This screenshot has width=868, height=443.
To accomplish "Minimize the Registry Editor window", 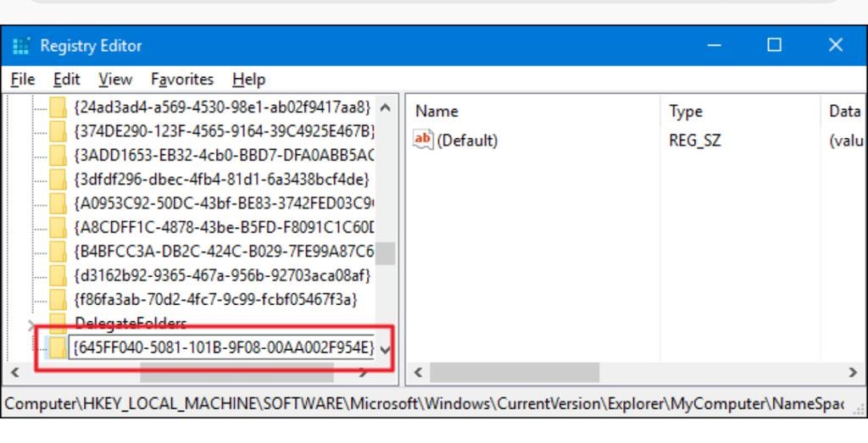I will [x=714, y=46].
